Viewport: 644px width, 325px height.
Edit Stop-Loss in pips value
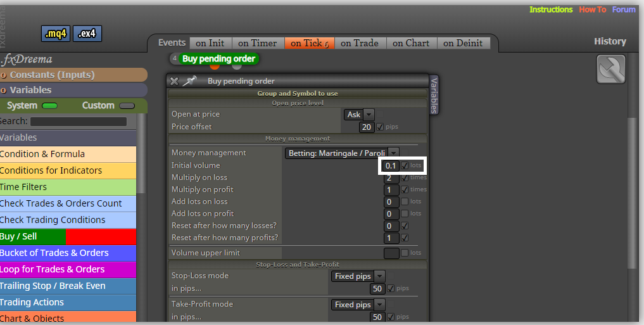click(x=377, y=288)
